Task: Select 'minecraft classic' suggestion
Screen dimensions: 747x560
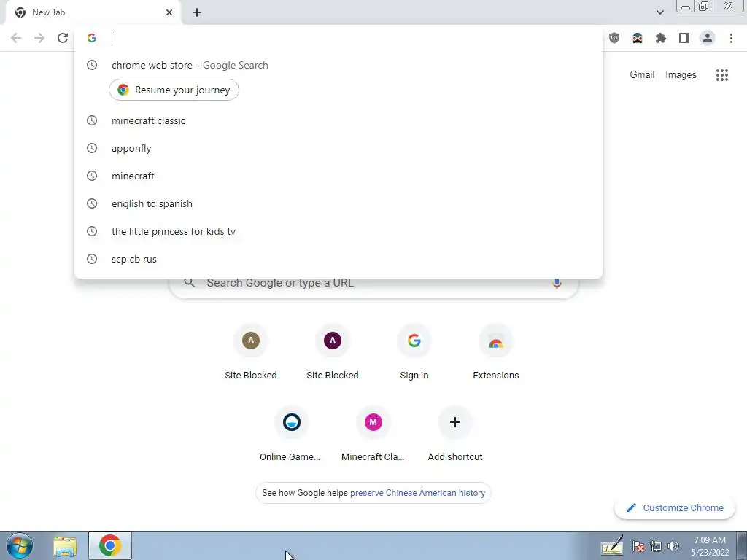Action: (338, 120)
